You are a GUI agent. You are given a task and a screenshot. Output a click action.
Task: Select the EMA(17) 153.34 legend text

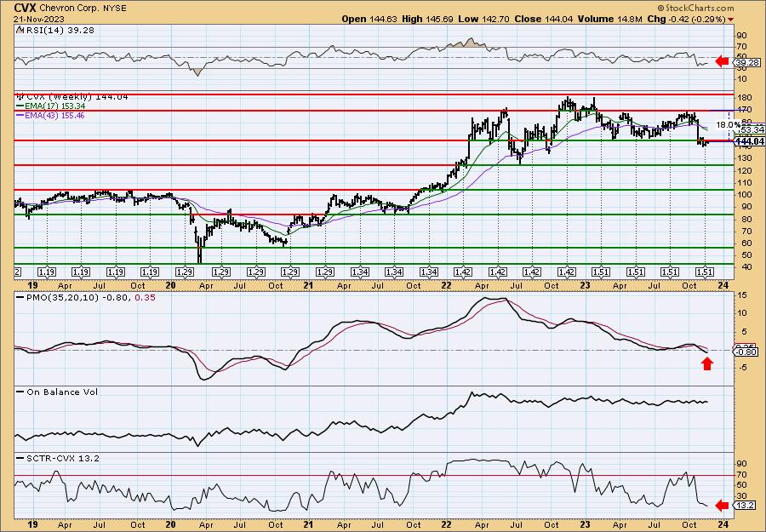click(x=54, y=106)
